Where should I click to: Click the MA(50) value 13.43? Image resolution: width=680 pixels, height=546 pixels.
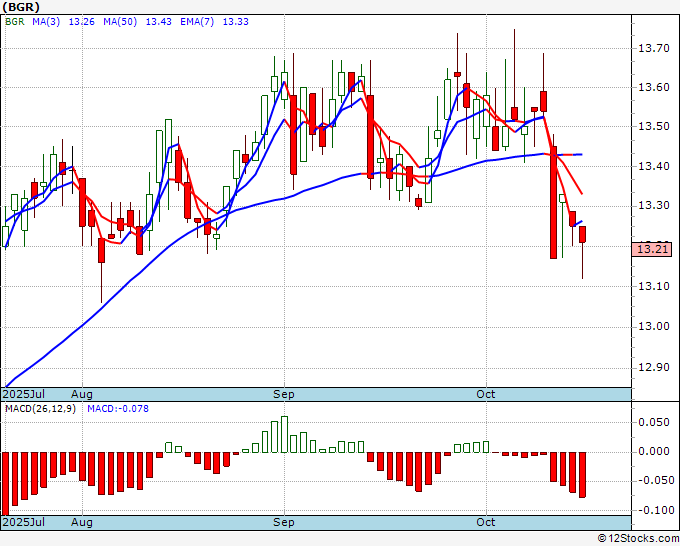158,22
